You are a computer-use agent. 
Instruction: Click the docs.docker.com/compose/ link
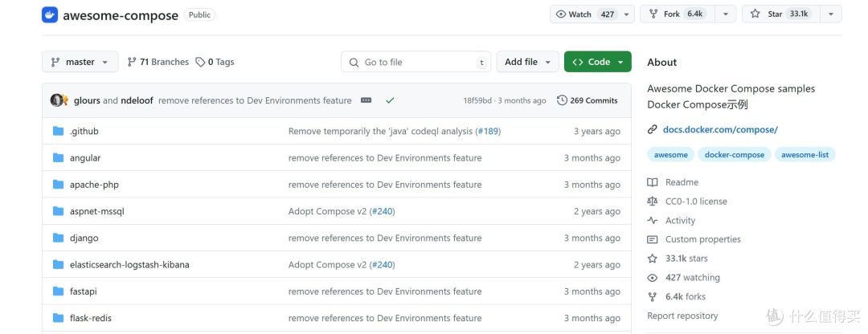[720, 130]
